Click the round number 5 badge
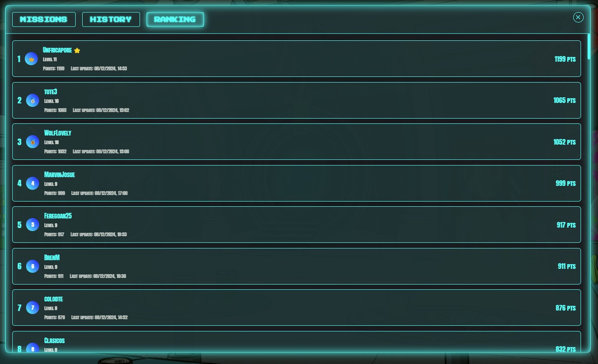The width and height of the screenshot is (598, 364). tap(33, 225)
